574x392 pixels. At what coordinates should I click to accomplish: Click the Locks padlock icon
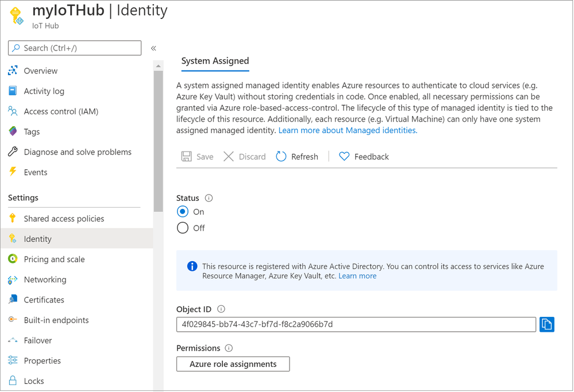13,381
